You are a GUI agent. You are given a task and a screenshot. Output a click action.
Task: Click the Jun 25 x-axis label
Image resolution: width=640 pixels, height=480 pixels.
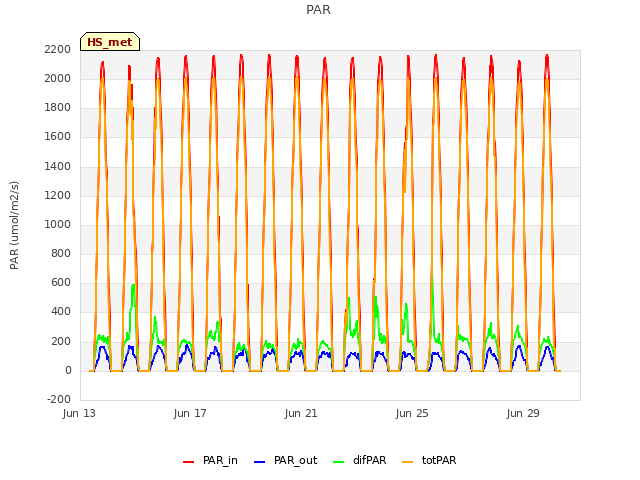tap(412, 413)
